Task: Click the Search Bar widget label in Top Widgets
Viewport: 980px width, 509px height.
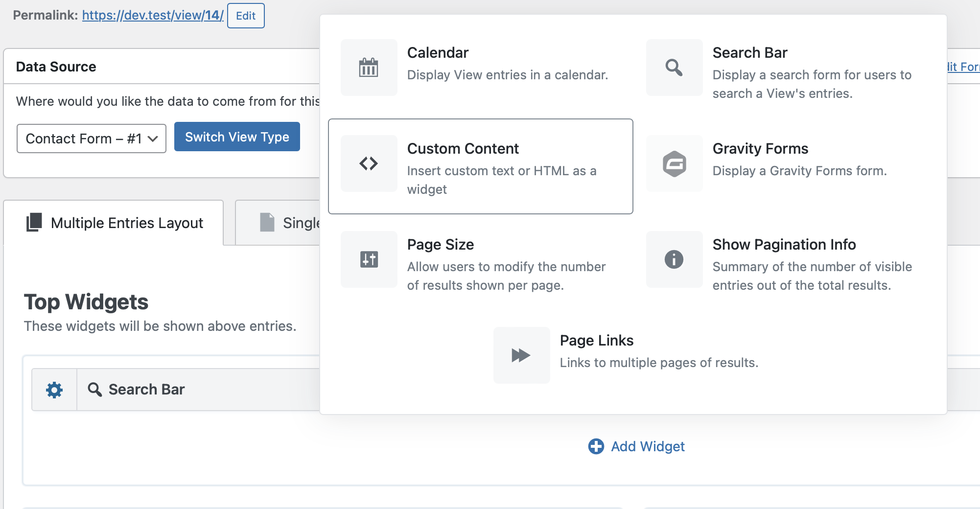Action: coord(146,390)
